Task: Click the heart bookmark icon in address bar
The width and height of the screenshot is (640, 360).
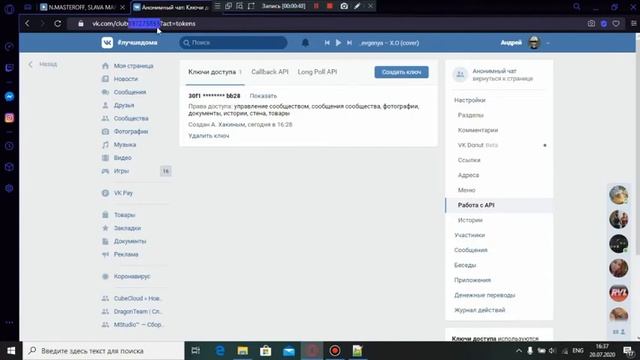Action: coord(616,24)
